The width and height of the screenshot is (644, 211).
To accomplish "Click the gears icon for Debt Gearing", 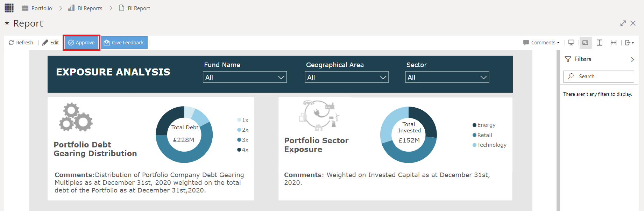I will point(76,117).
